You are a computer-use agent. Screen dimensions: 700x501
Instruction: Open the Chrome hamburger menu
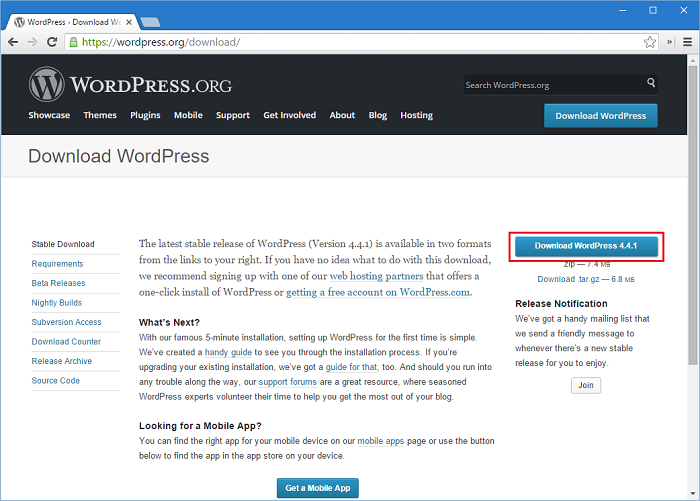688,42
